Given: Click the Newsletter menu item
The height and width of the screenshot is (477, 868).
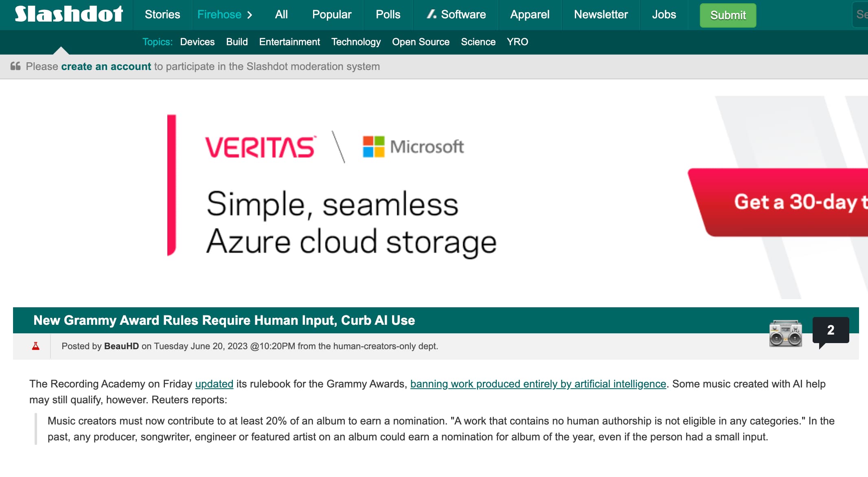Looking at the screenshot, I should click(600, 15).
